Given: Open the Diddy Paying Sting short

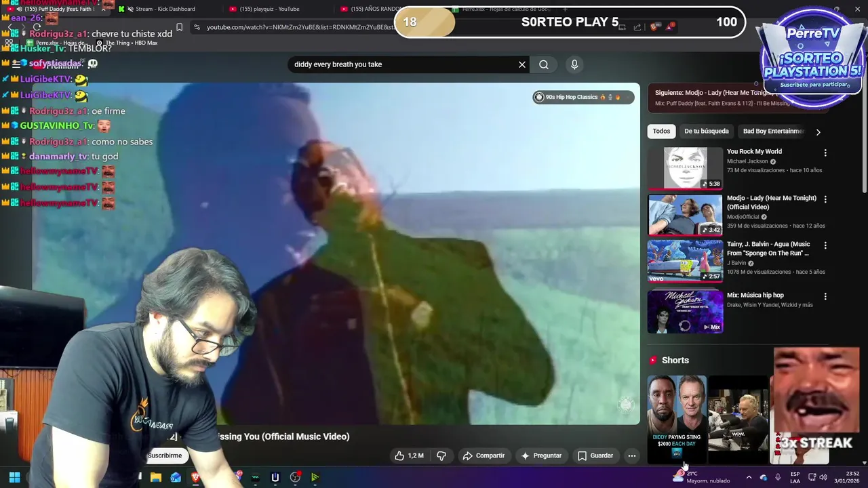Looking at the screenshot, I should tap(677, 419).
